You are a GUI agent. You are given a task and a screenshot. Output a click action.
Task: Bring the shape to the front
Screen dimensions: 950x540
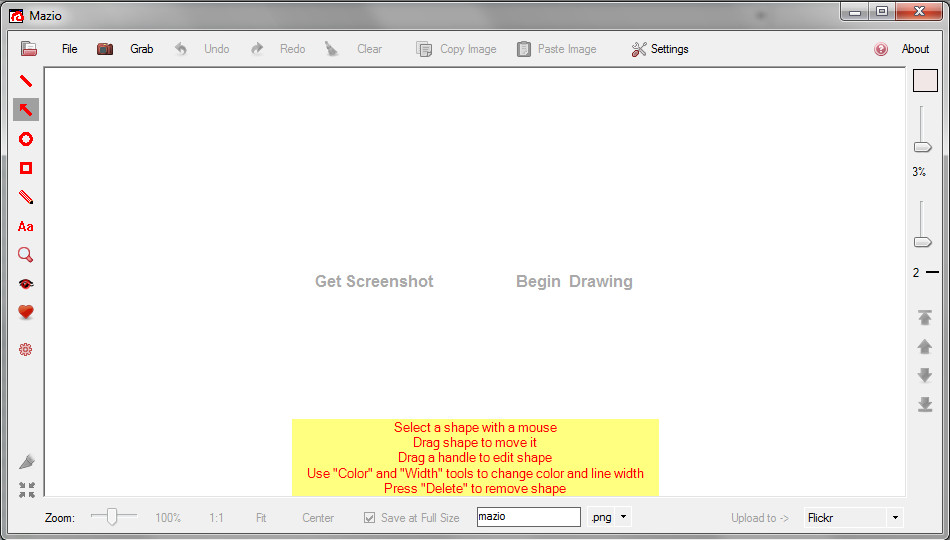click(x=925, y=317)
